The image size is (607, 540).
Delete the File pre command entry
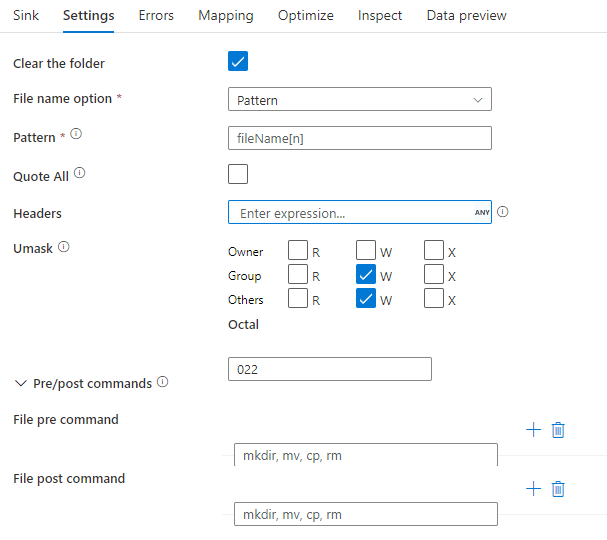(558, 429)
